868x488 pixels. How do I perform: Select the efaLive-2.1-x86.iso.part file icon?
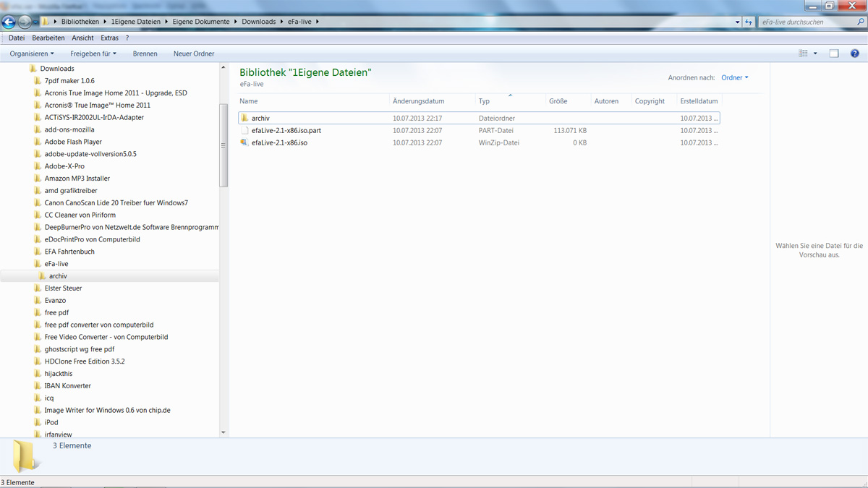tap(244, 131)
